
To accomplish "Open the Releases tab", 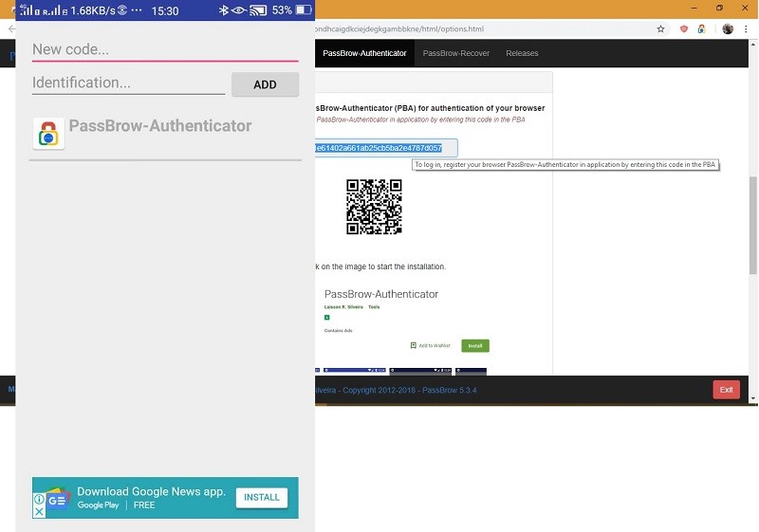I will click(522, 53).
